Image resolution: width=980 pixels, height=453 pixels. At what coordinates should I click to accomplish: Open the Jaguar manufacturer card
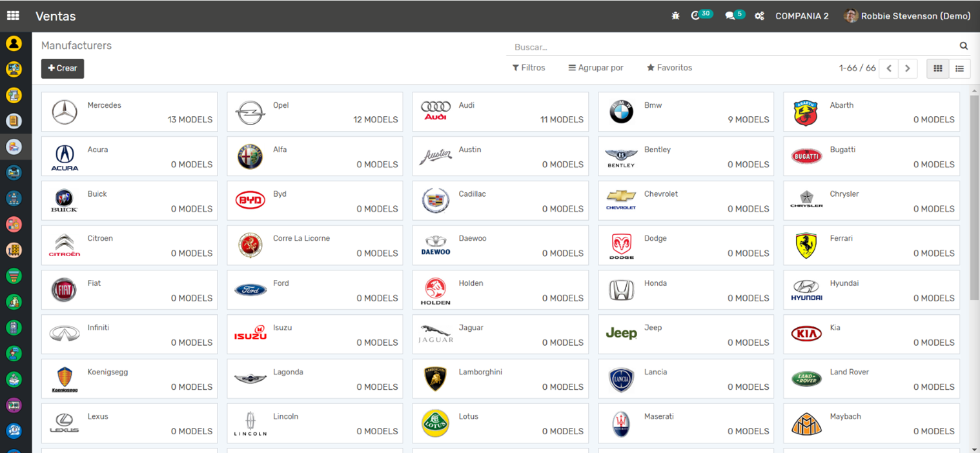(x=500, y=334)
